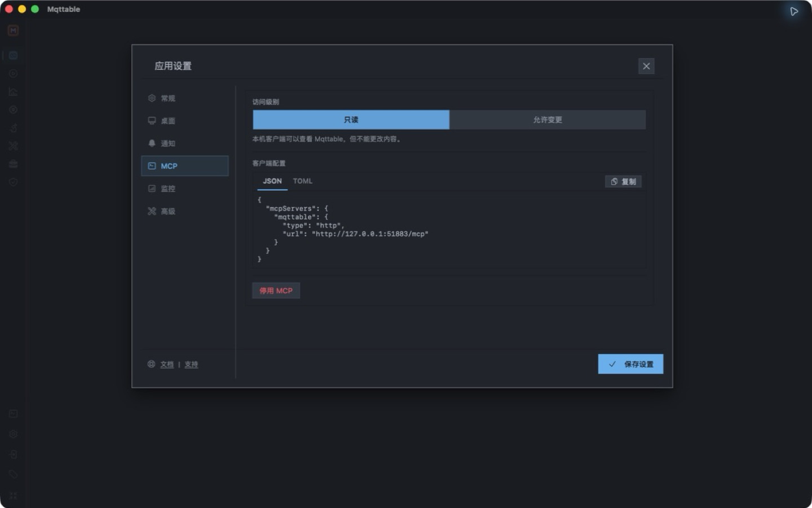This screenshot has height=508, width=812.
Task: Close the 应用设置 dialog
Action: click(646, 66)
